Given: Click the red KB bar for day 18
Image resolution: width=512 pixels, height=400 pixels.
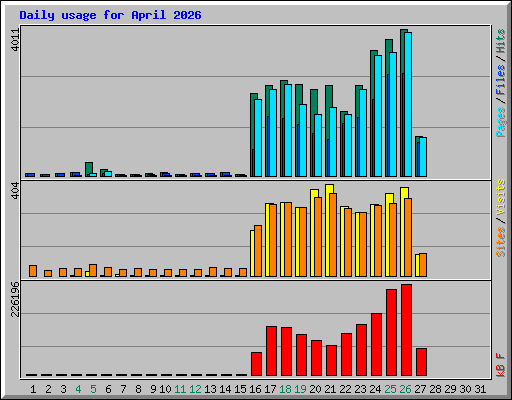Looking at the screenshot, I should [286, 352].
